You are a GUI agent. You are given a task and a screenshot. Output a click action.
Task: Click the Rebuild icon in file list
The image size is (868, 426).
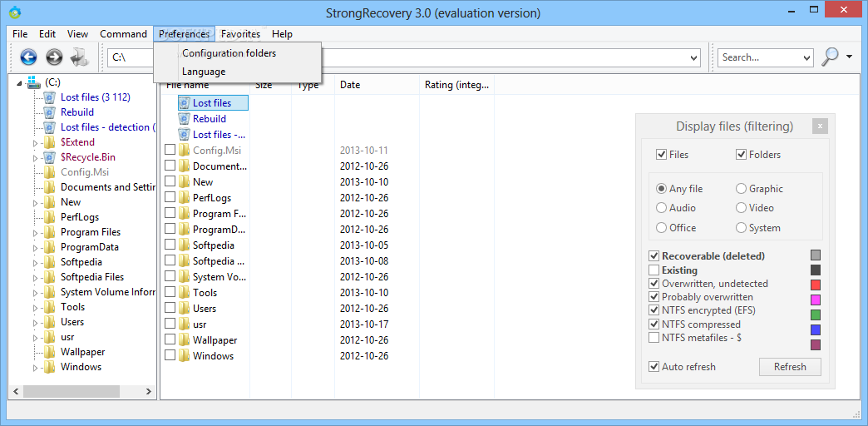[185, 118]
